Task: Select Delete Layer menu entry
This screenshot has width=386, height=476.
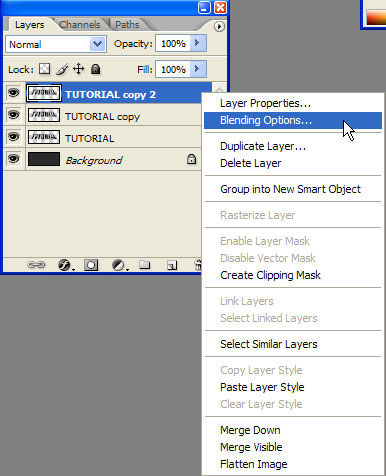Action: (293, 163)
